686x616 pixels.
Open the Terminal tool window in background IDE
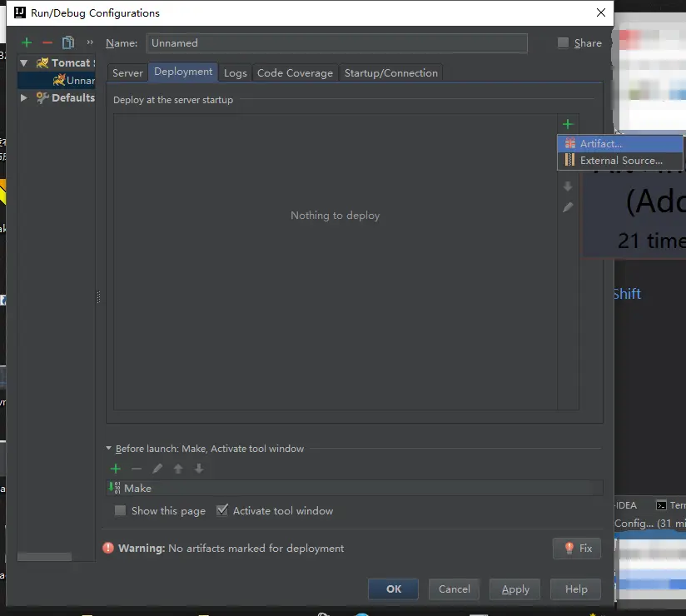[671, 505]
